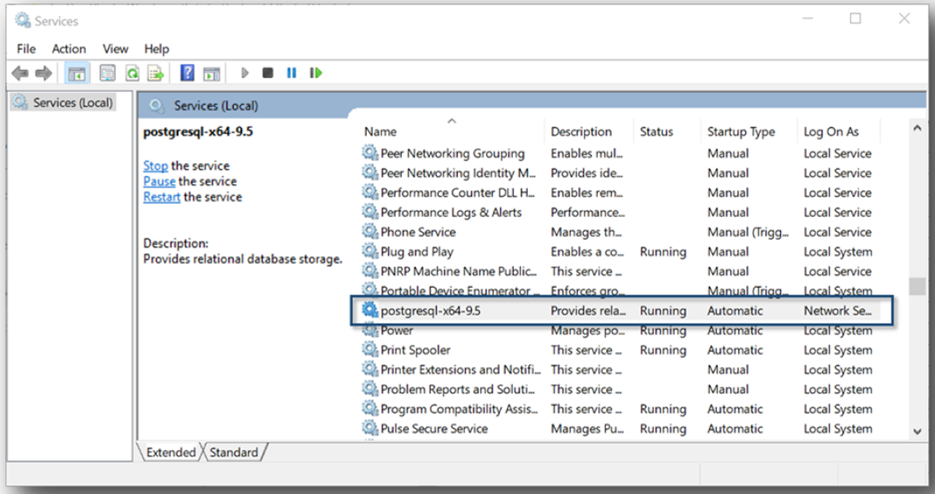Open the Action menu
This screenshot has width=935, height=494.
(x=69, y=48)
